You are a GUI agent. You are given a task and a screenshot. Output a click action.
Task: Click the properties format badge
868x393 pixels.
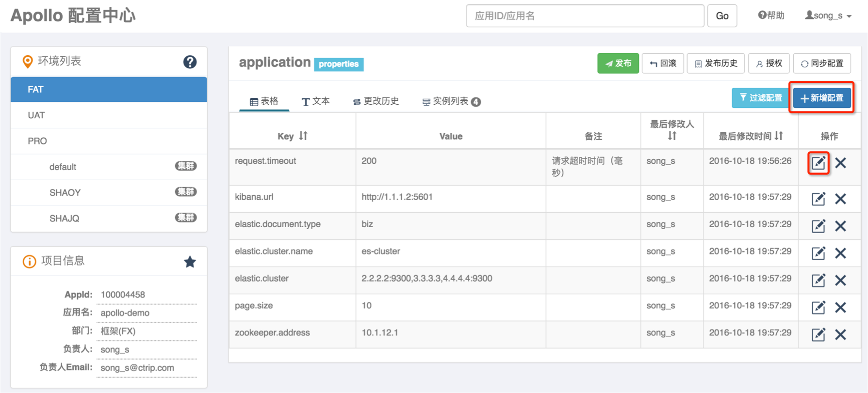[339, 64]
